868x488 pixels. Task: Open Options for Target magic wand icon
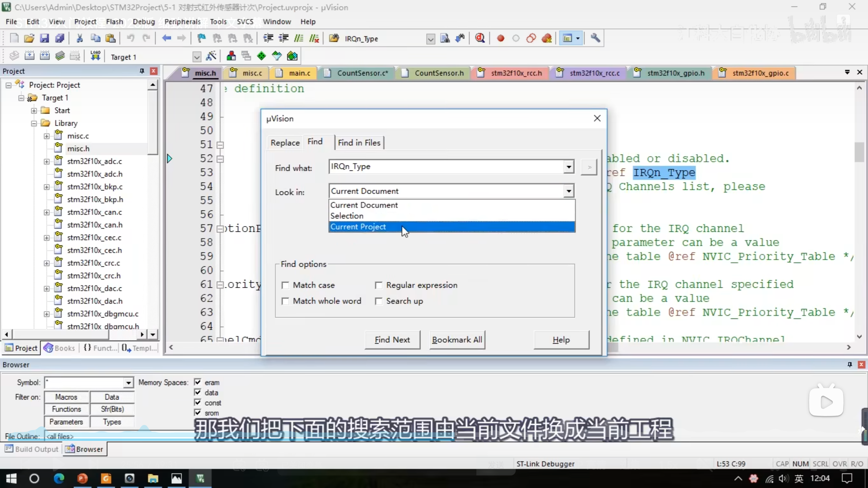click(x=211, y=56)
